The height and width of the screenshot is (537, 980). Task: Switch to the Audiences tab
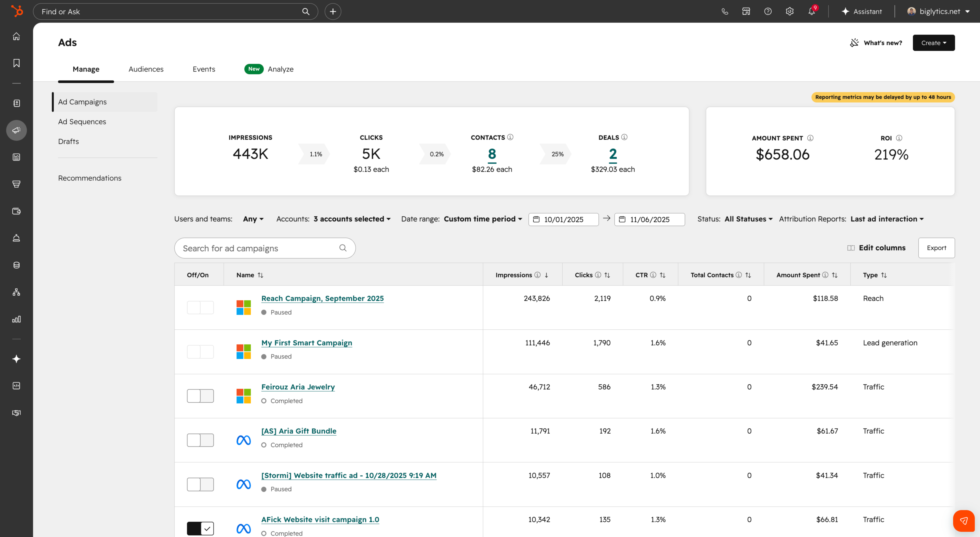click(146, 69)
